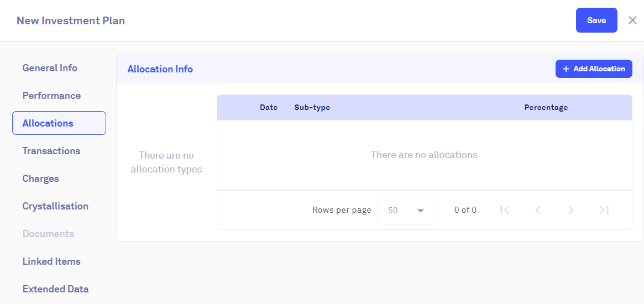Open the Crystallisation section
This screenshot has width=644, height=304.
pos(55,206)
